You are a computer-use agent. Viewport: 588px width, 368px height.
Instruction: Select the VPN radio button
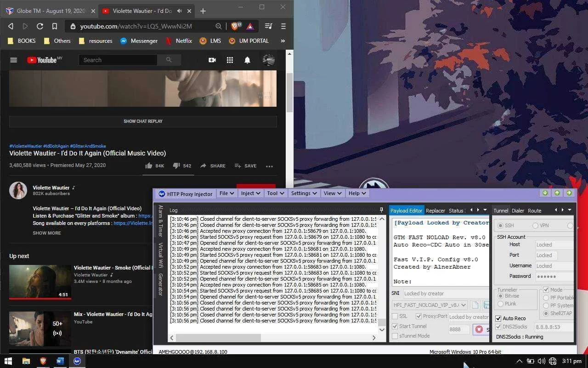tap(535, 225)
